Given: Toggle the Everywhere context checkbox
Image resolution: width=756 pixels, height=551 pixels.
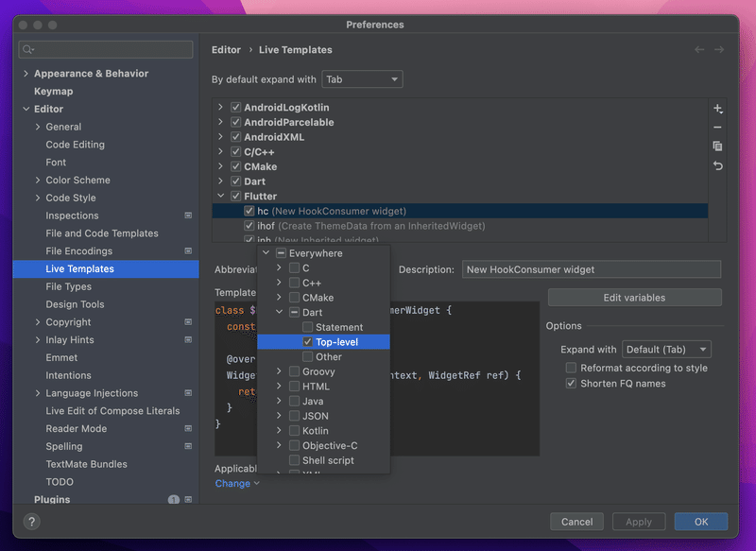Looking at the screenshot, I should (x=281, y=253).
